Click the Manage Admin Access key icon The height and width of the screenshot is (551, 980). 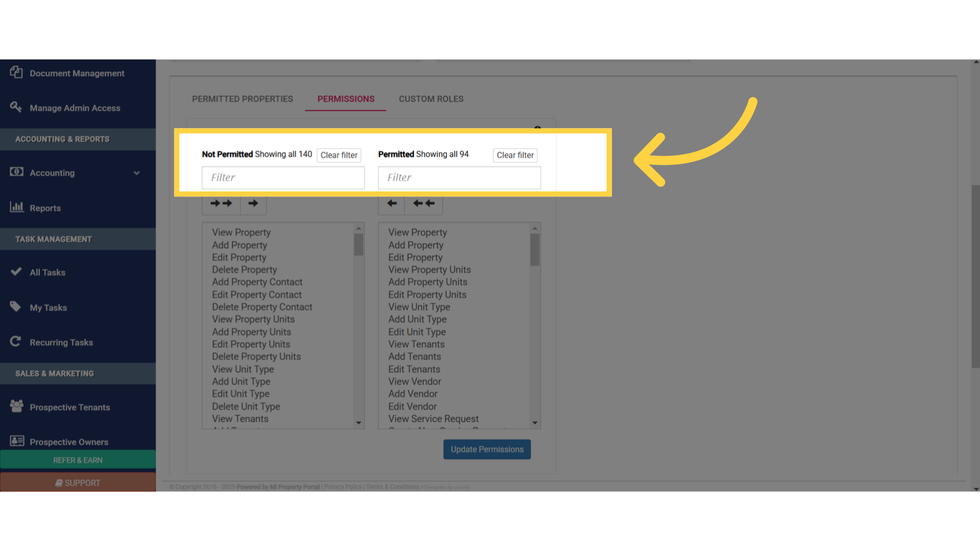point(15,107)
